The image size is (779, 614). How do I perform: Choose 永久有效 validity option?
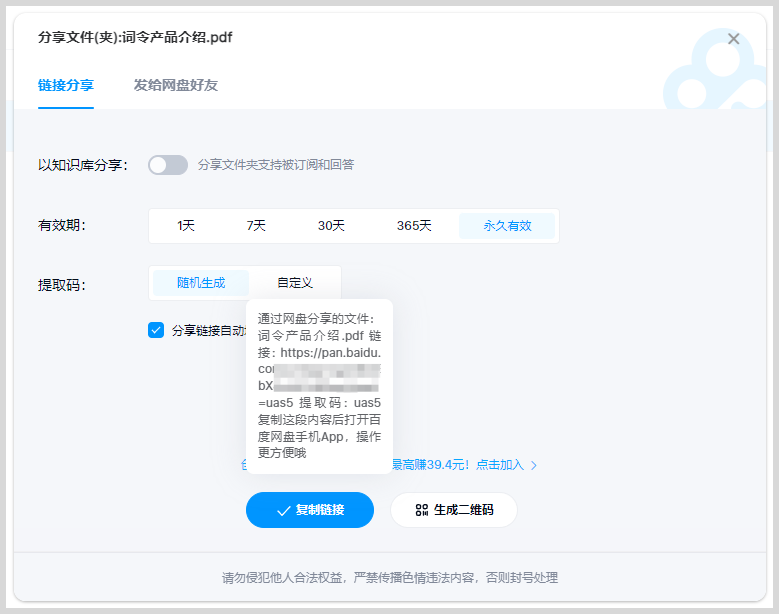click(x=507, y=226)
